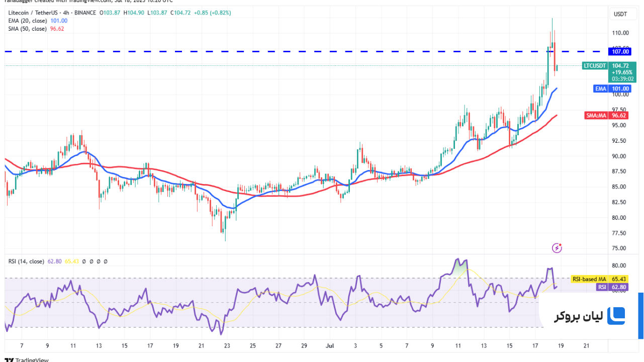Click the Jul month label on time axis
Image resolution: width=644 pixels, height=362 pixels.
pyautogui.click(x=330, y=346)
